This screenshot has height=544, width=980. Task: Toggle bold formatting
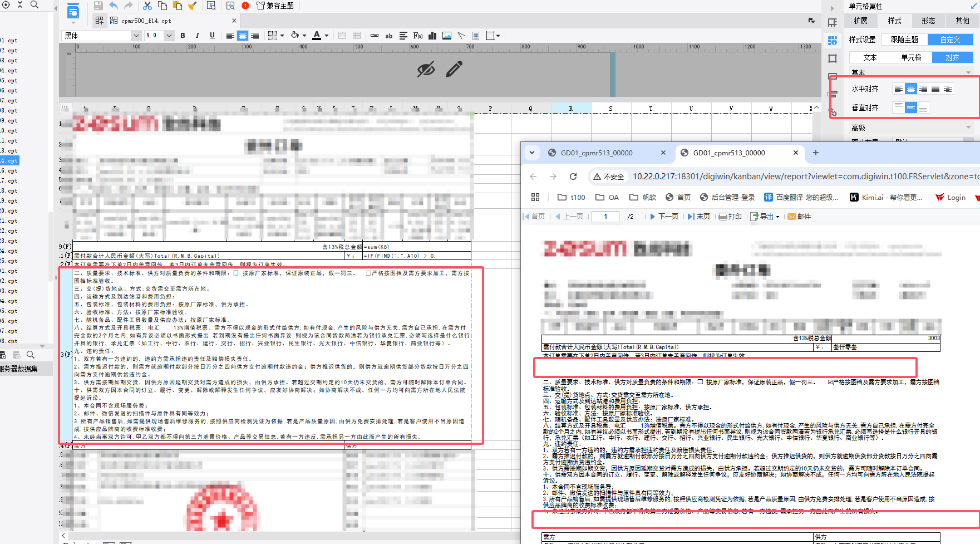[x=183, y=36]
